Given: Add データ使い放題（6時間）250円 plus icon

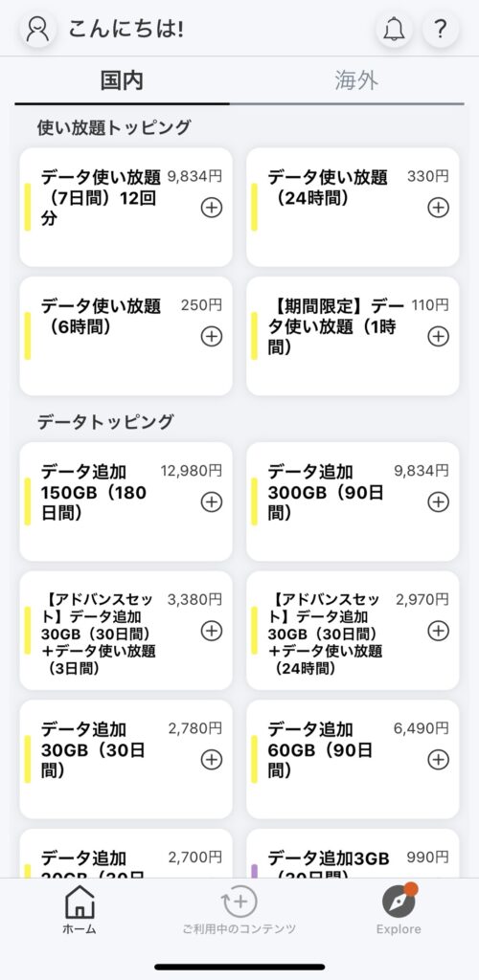Looking at the screenshot, I should tap(212, 336).
